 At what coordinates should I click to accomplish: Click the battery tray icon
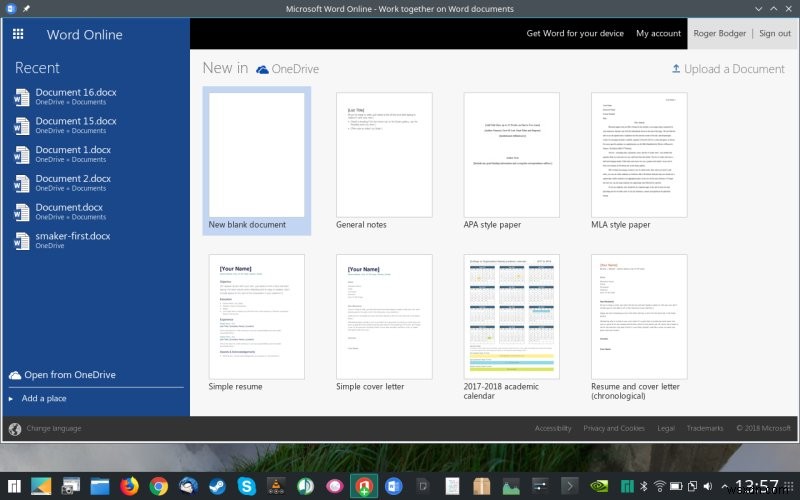pyautogui.click(x=676, y=486)
